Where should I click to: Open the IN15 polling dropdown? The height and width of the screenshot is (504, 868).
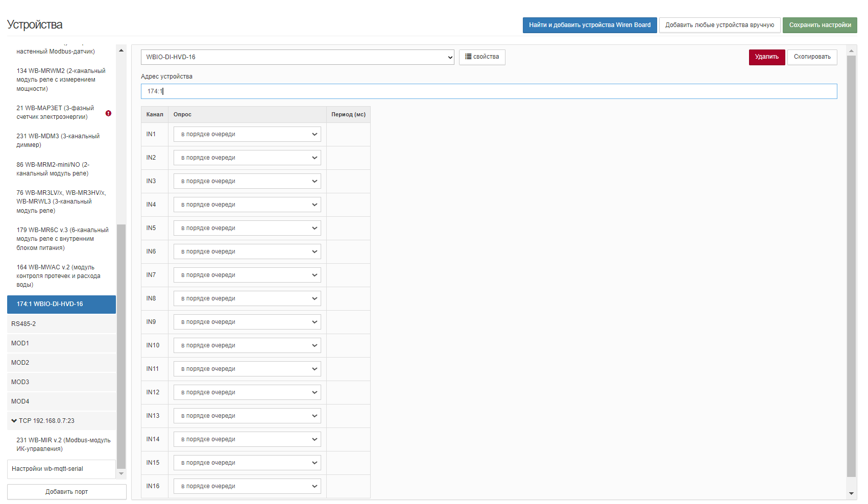247,463
